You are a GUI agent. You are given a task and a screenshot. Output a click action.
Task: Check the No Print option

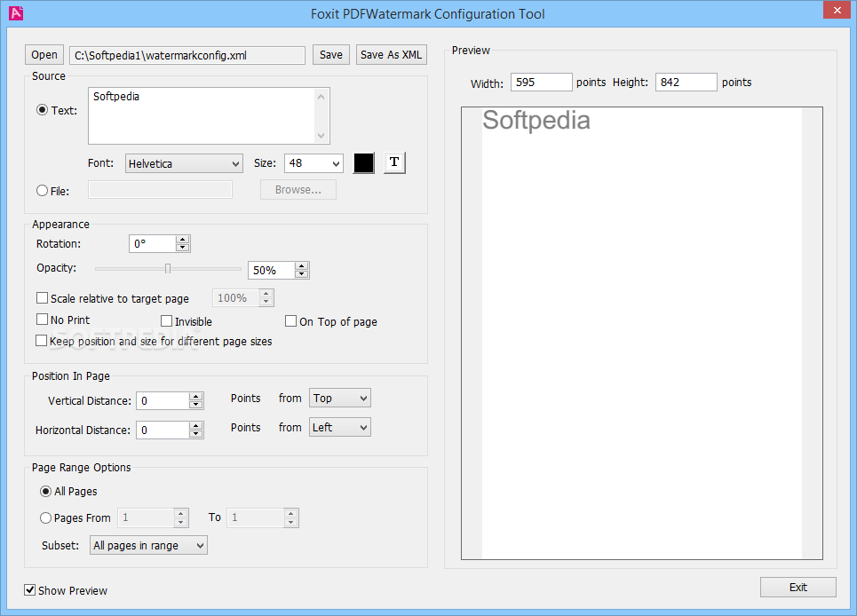tap(42, 320)
